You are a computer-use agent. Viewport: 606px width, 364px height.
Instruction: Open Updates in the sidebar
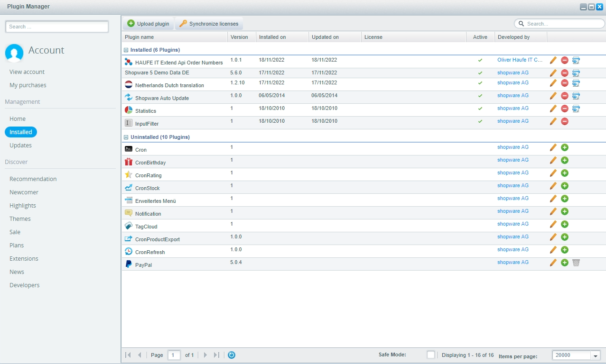21,146
